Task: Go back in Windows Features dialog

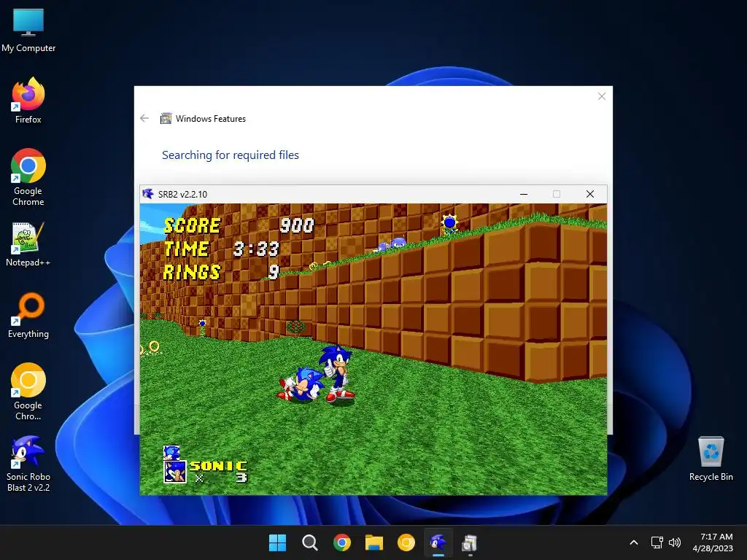Action: (x=144, y=118)
